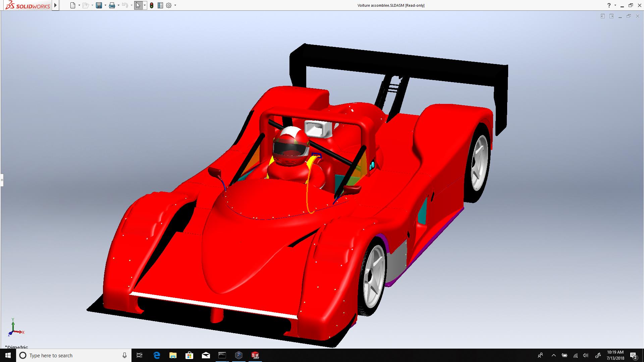Click the Print icon
The image size is (644, 362).
click(x=112, y=5)
